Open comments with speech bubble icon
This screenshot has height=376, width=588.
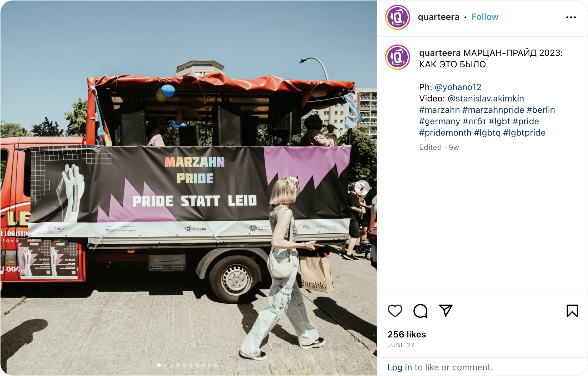[420, 311]
